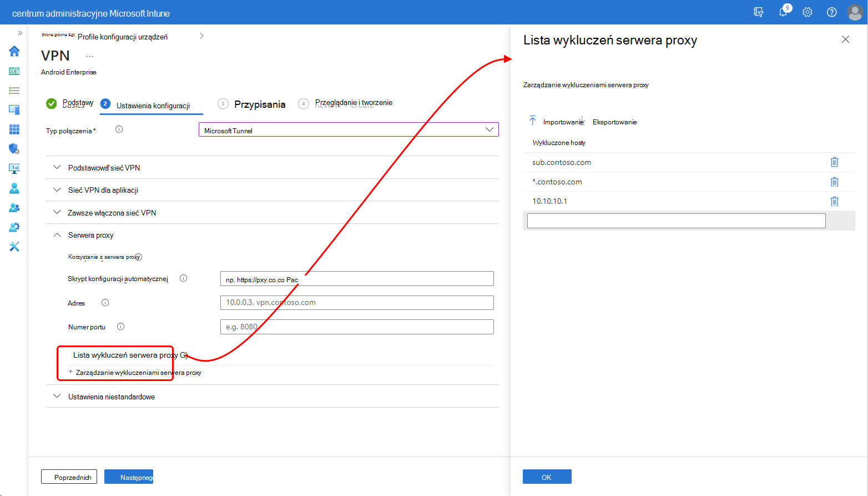Open the Typ połączenia dropdown
Viewport: 868px width, 496px height.
click(x=349, y=129)
